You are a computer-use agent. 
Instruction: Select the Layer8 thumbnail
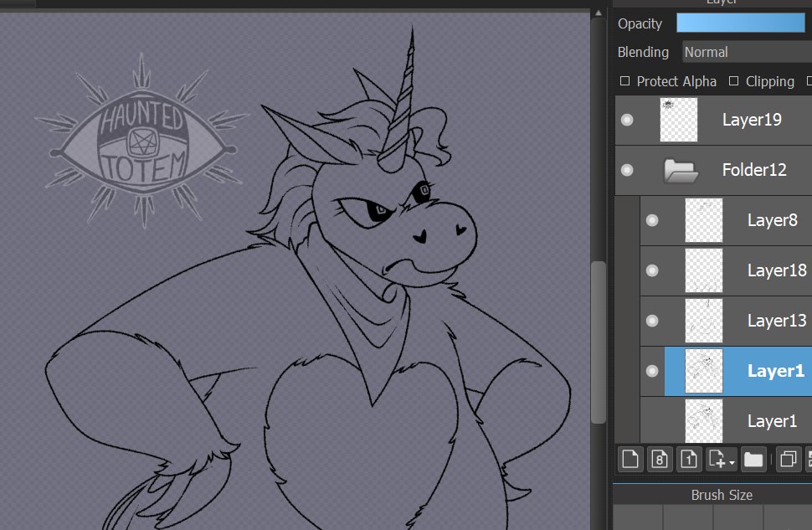click(704, 220)
